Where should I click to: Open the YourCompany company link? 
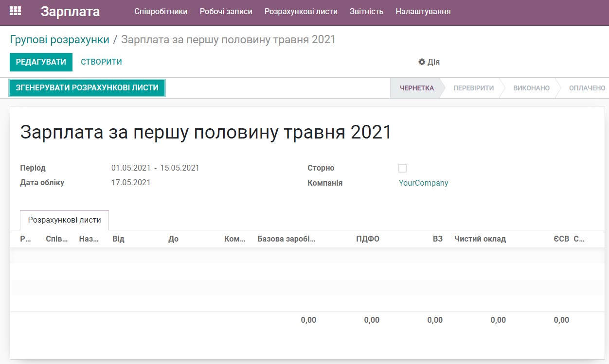coord(423,183)
